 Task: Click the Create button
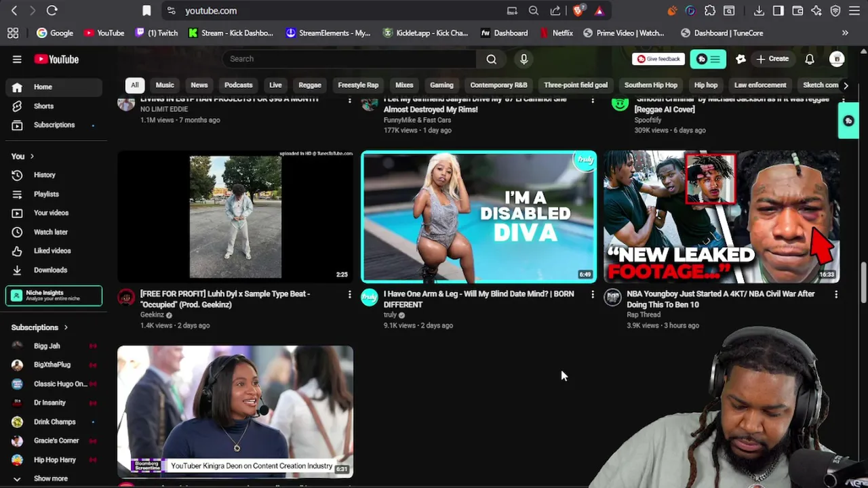tap(773, 59)
